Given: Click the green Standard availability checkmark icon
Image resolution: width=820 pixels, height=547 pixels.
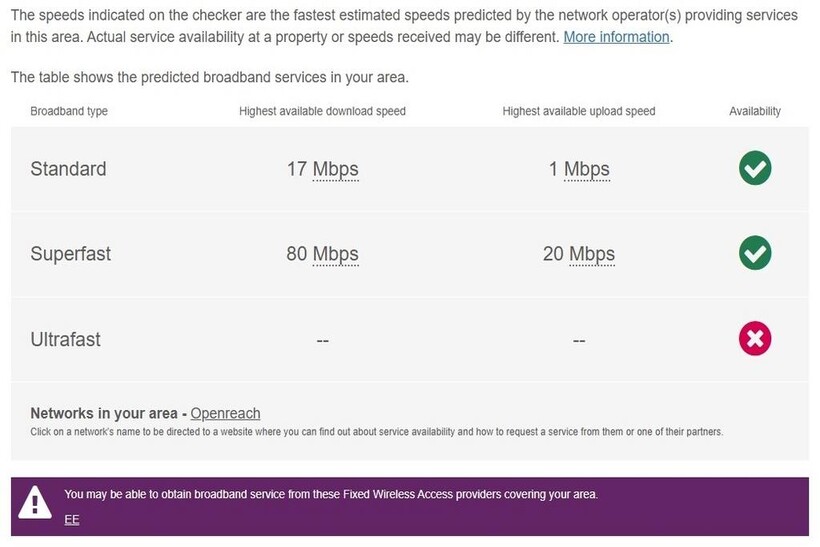Looking at the screenshot, I should (755, 169).
